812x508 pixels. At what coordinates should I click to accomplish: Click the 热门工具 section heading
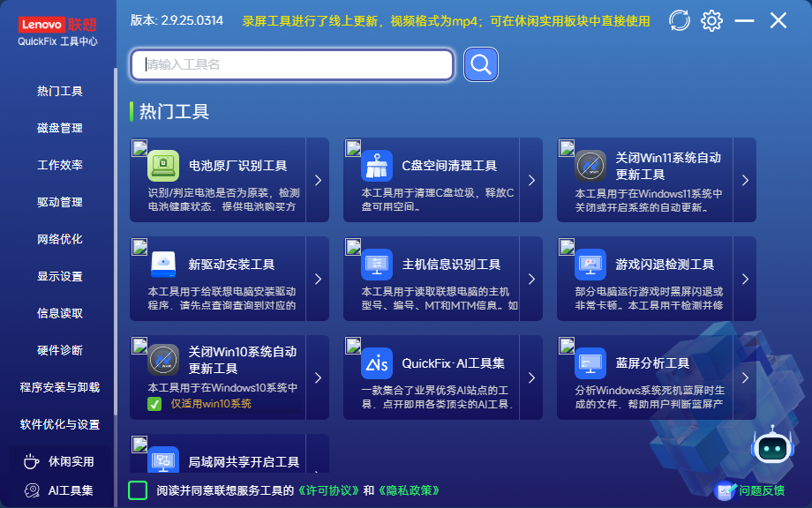174,112
